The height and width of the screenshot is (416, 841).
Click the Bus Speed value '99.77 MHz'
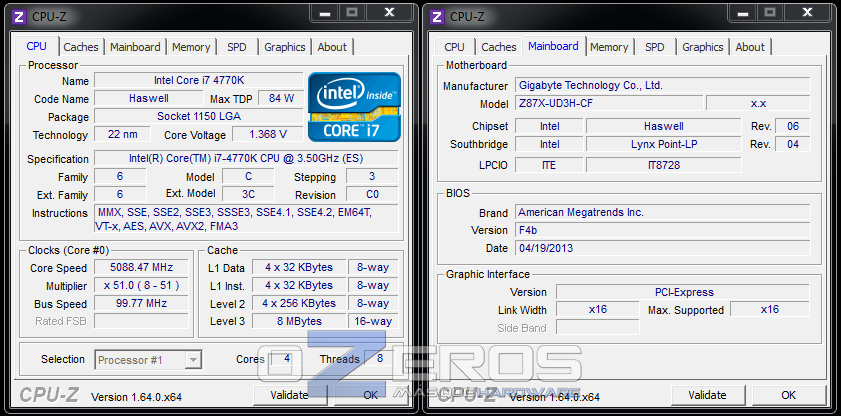142,303
